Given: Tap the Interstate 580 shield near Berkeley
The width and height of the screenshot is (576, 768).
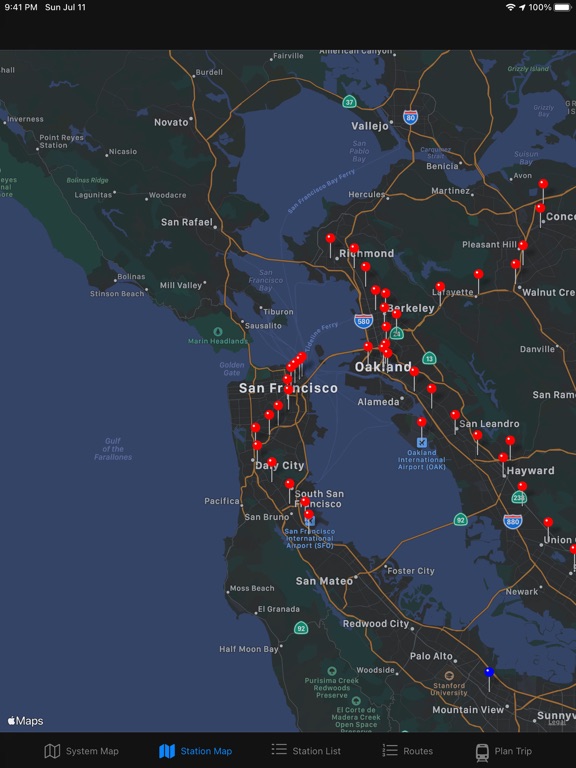Looking at the screenshot, I should (363, 322).
